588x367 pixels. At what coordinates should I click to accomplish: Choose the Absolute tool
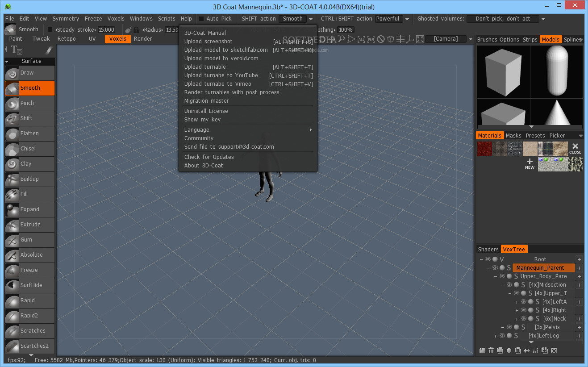[x=29, y=255]
